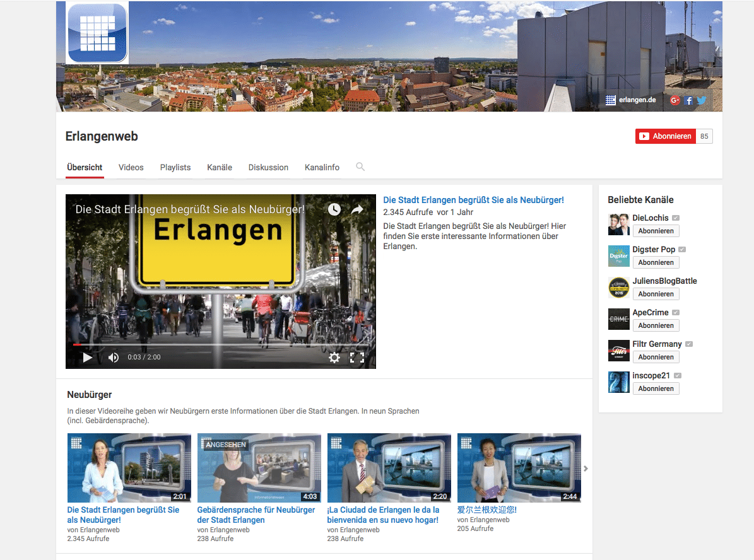Open the Chinese 2:44 video thumbnail
Viewport: 754px width, 560px height.
pos(519,468)
